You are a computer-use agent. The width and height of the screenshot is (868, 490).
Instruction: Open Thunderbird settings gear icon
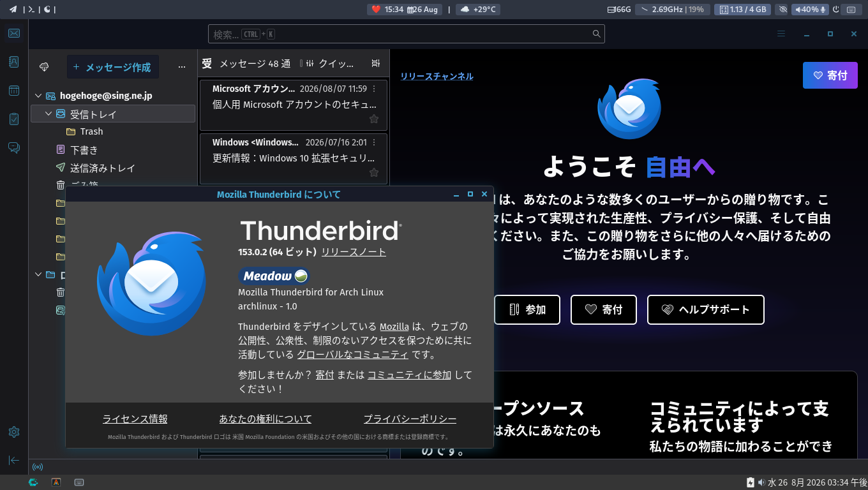click(x=14, y=432)
